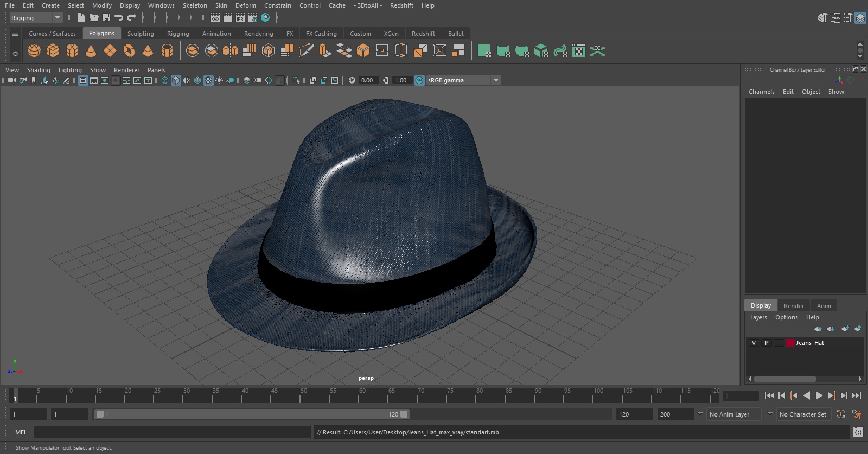Create a polygon cylinder from the shelf

[72, 51]
